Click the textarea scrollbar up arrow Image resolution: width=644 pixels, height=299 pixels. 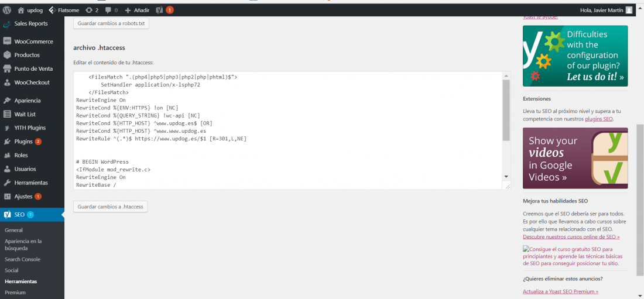click(x=506, y=75)
